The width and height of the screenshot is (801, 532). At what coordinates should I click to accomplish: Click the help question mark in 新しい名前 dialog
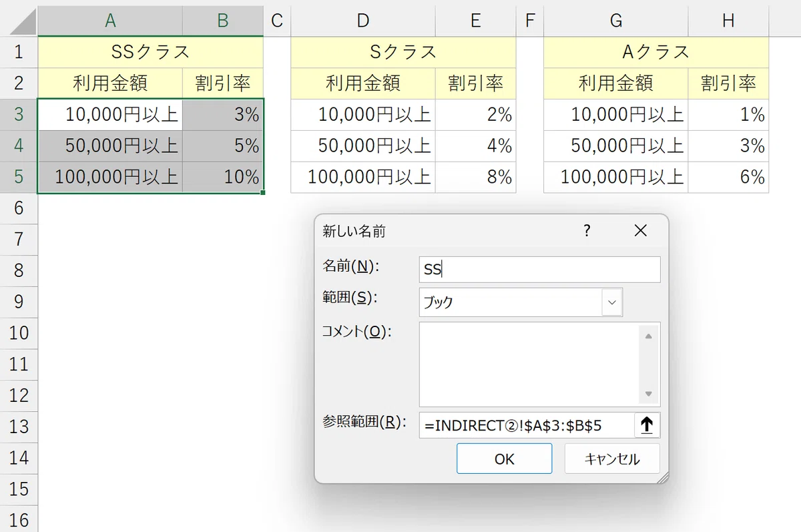587,231
